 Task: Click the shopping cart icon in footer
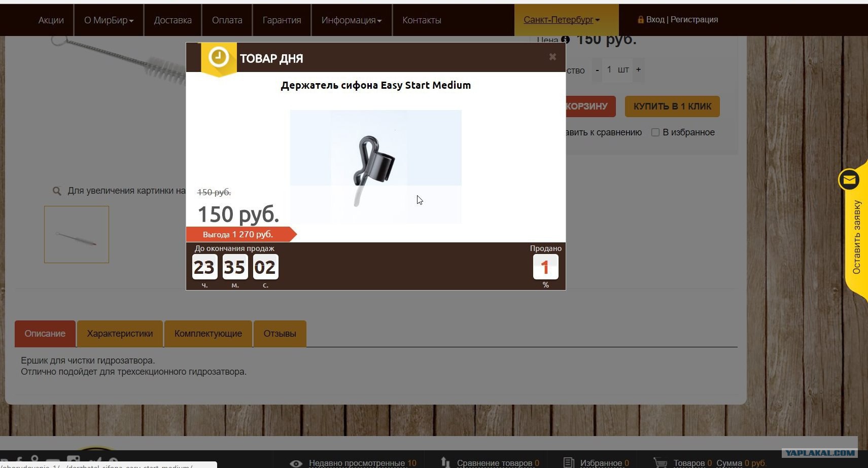[x=660, y=463]
